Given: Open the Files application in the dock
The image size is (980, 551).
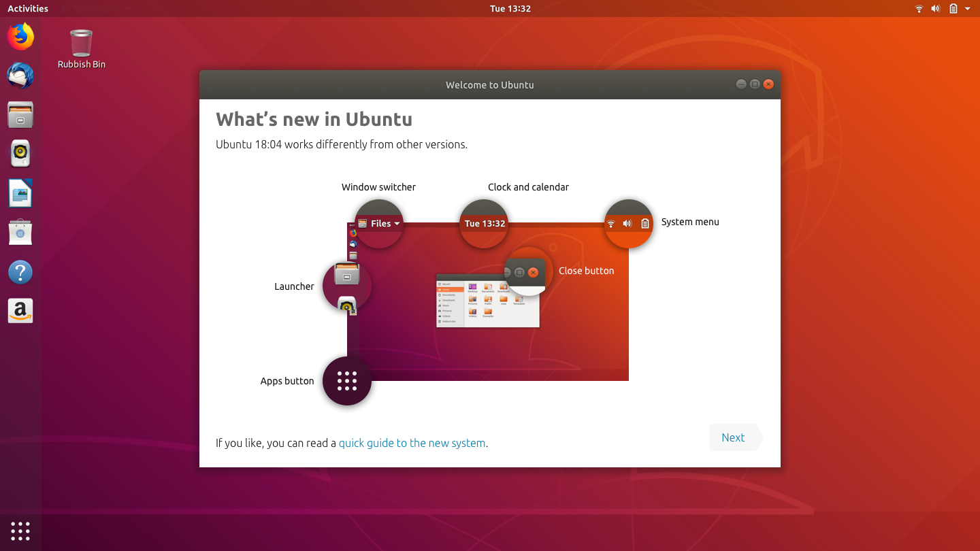Looking at the screenshot, I should 20,115.
